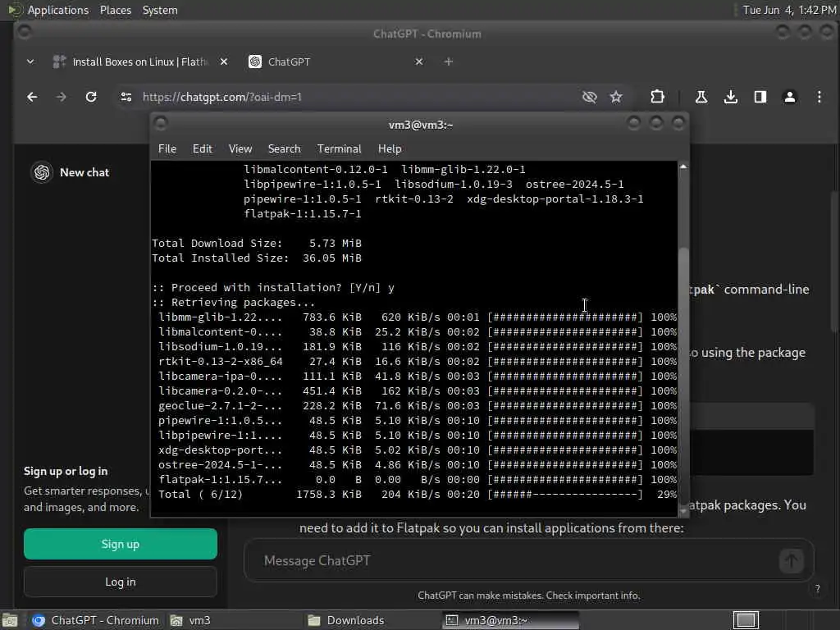Focus the Message ChatGPT input field
Image resolution: width=840 pixels, height=630 pixels.
click(x=514, y=560)
